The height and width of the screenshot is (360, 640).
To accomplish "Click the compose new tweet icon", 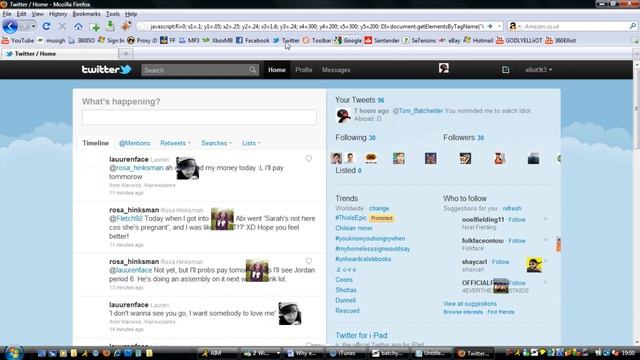I will (x=505, y=70).
